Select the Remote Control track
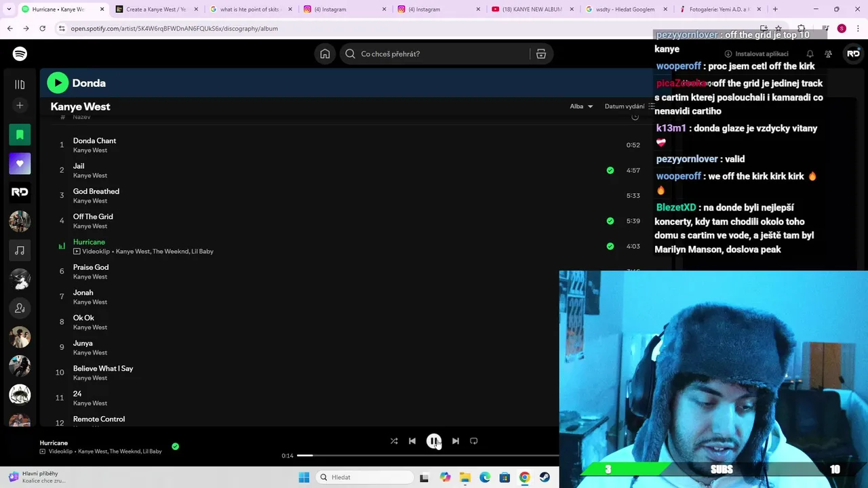 click(99, 419)
